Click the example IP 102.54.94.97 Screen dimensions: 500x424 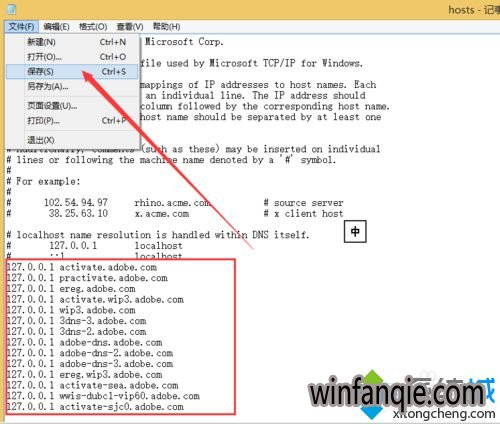coord(76,202)
